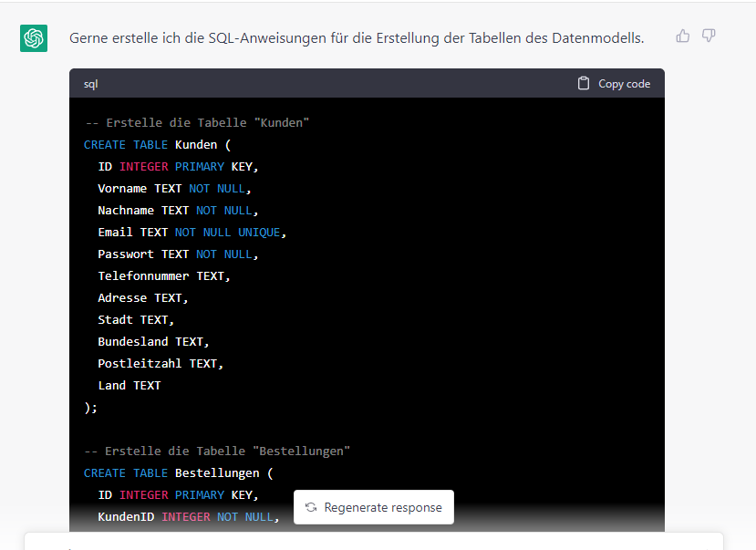Click the thumbs down feedback icon
This screenshot has width=756, height=550.
709,36
